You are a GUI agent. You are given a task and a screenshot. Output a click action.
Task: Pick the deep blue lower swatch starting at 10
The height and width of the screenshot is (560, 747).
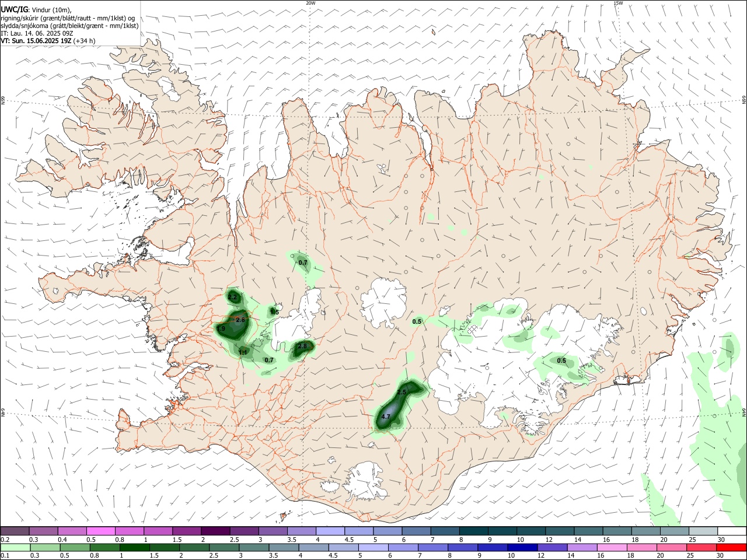point(522,547)
